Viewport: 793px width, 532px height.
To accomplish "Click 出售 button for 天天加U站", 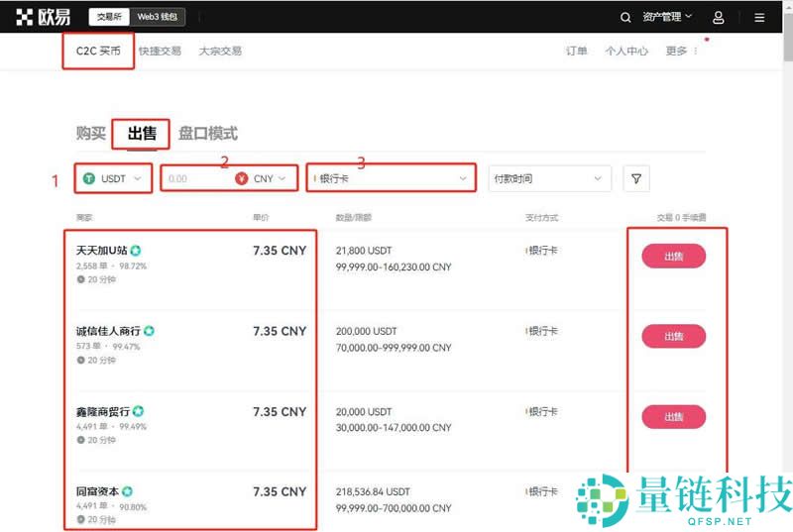I will (x=674, y=257).
